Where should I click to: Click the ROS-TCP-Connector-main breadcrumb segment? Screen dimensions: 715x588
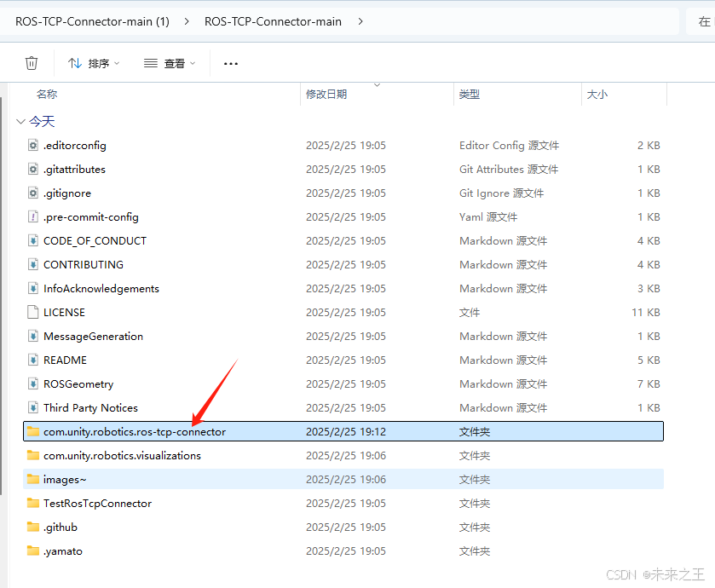coord(273,21)
